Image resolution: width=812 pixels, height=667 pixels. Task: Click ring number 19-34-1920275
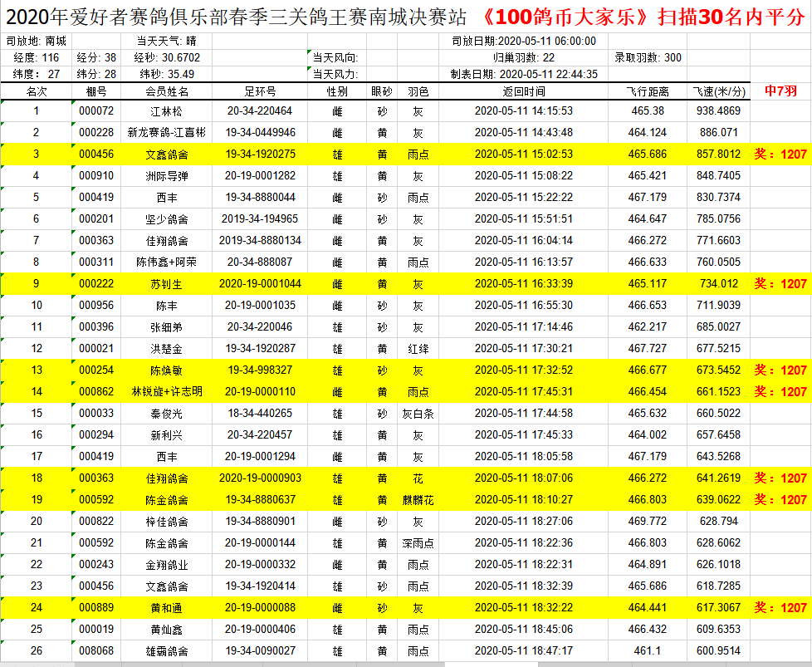260,154
